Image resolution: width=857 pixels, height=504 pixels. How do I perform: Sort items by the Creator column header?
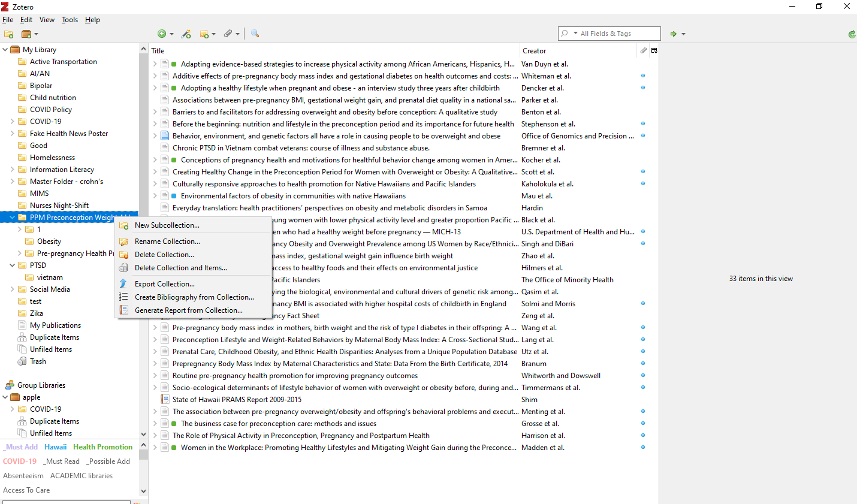pyautogui.click(x=578, y=51)
